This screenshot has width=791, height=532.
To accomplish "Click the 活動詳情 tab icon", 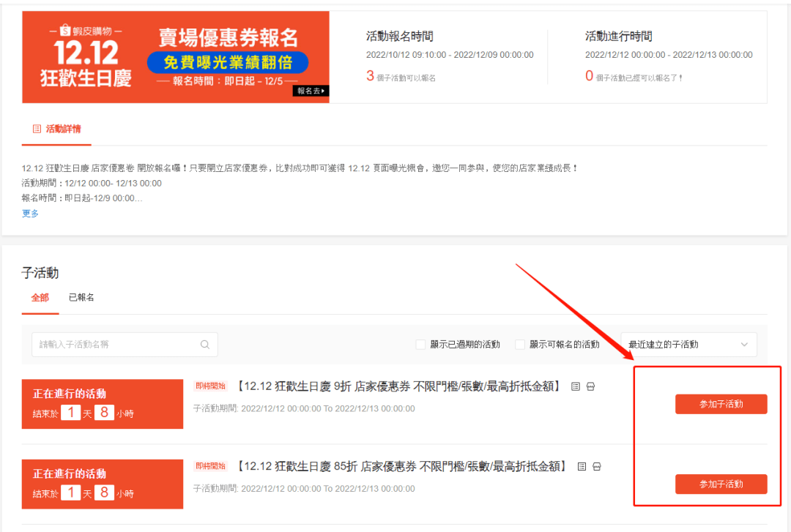I will (x=37, y=129).
